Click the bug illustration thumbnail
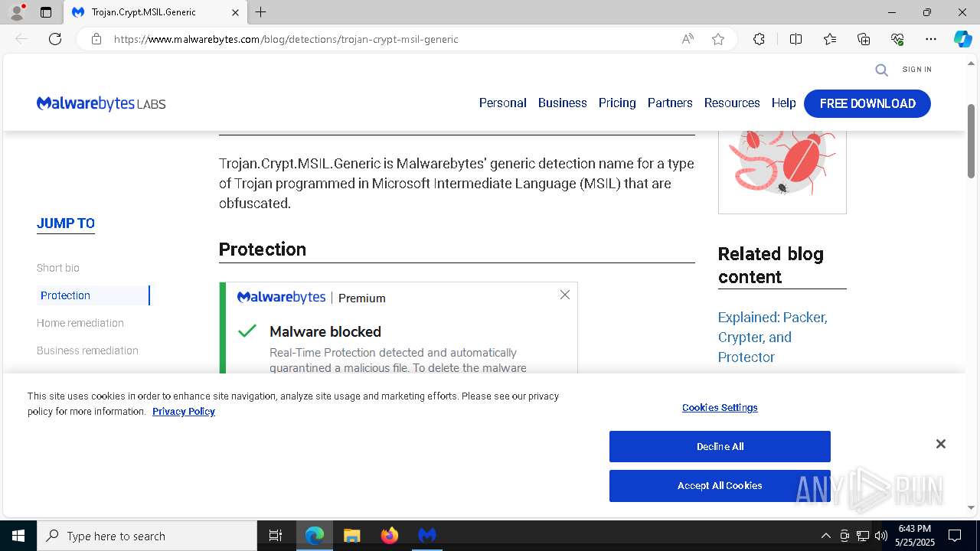This screenshot has width=980, height=551. pos(782,172)
